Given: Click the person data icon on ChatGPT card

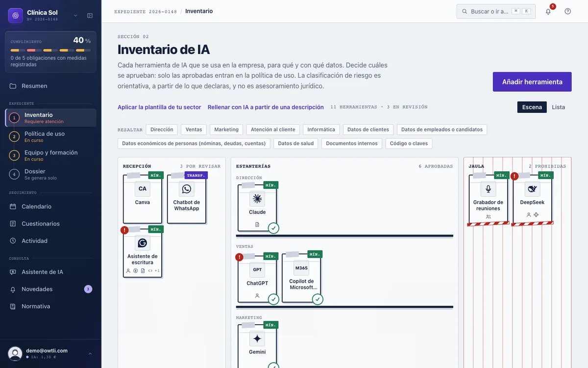Looking at the screenshot, I should point(257,296).
